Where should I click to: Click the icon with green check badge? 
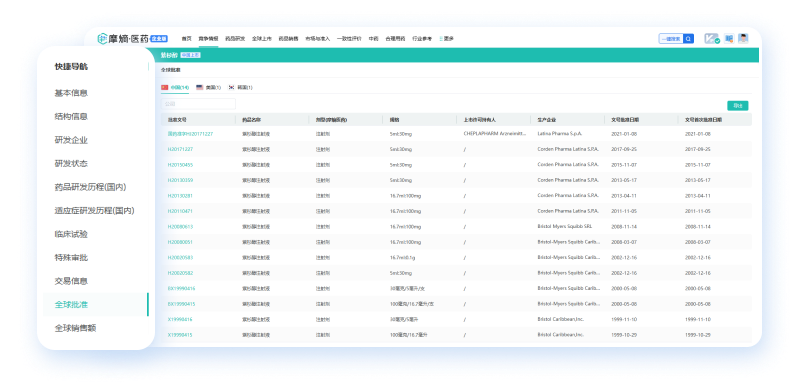click(x=711, y=39)
